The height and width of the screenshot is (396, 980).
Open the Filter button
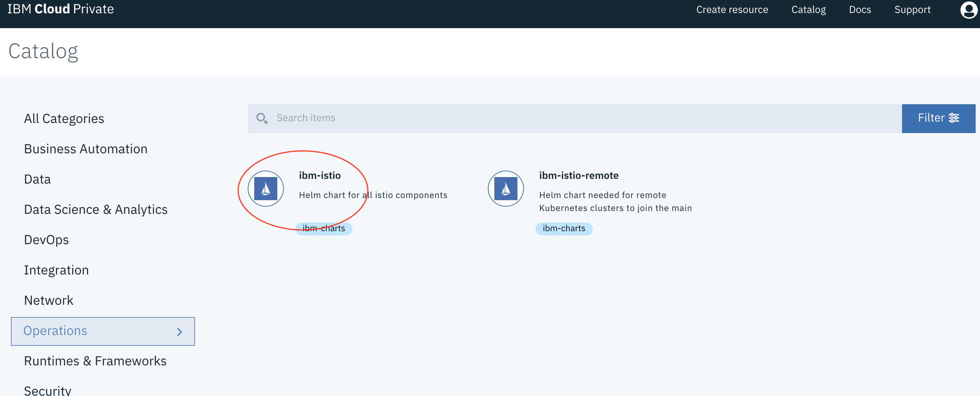938,118
